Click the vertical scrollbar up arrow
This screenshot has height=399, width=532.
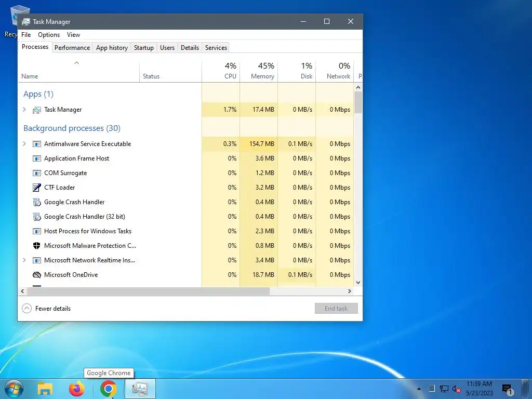click(x=358, y=87)
